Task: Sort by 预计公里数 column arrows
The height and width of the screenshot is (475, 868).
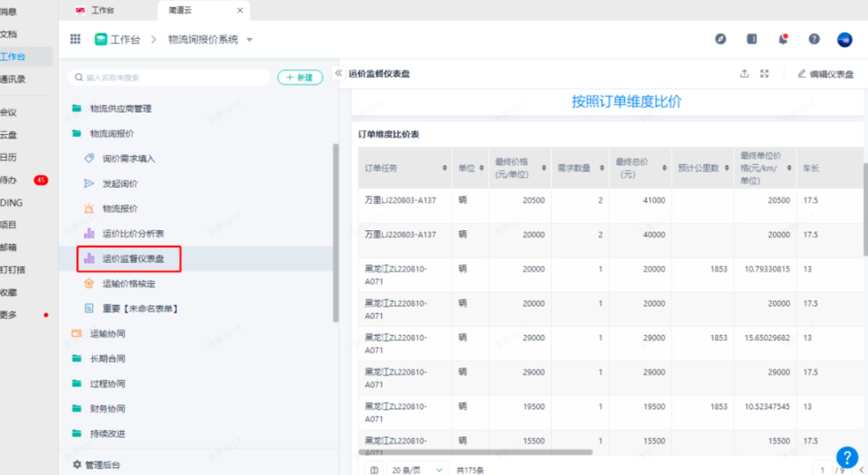Action: coord(727,168)
